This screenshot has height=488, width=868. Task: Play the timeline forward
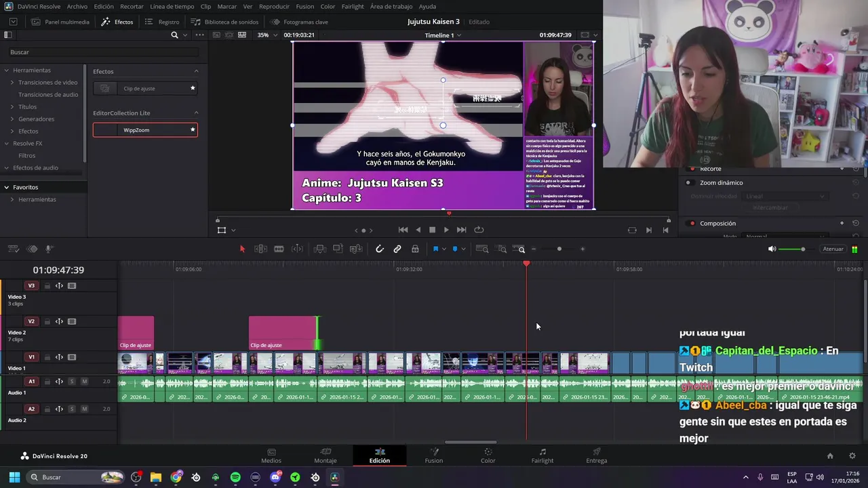pos(446,230)
